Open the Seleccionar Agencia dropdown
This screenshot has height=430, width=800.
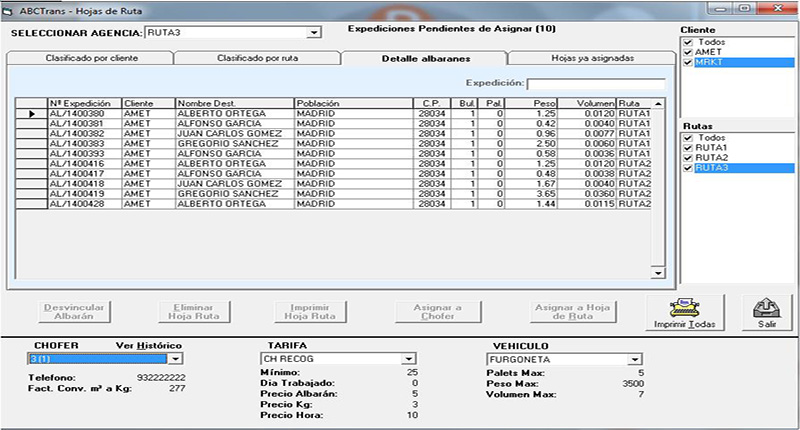(x=314, y=33)
